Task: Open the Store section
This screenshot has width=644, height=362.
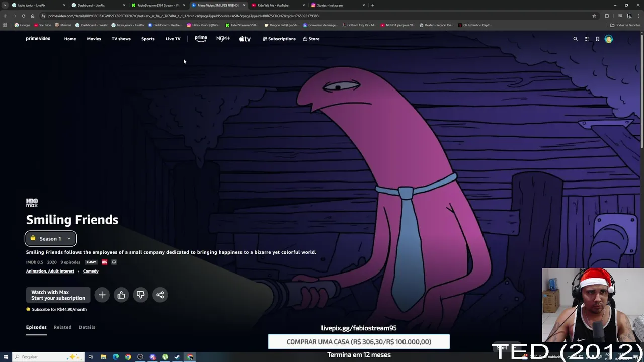Action: (311, 39)
